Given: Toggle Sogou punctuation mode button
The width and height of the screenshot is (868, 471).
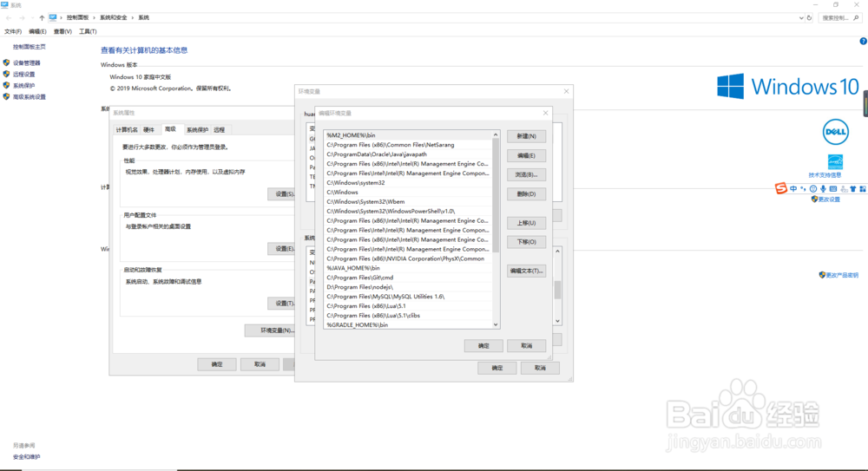Looking at the screenshot, I should tap(803, 189).
